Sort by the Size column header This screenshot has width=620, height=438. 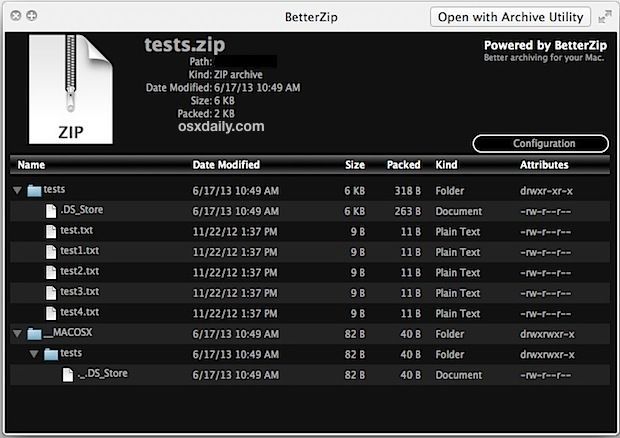click(x=355, y=165)
